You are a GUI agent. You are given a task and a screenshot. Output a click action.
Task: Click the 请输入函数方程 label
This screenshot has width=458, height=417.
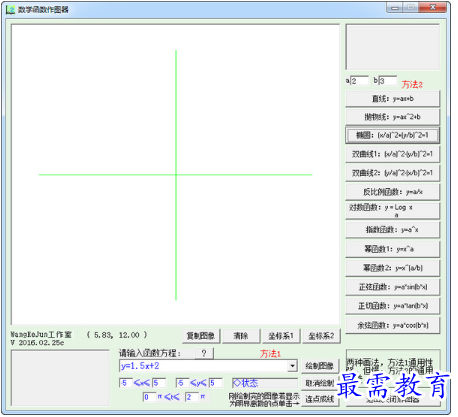150,353
